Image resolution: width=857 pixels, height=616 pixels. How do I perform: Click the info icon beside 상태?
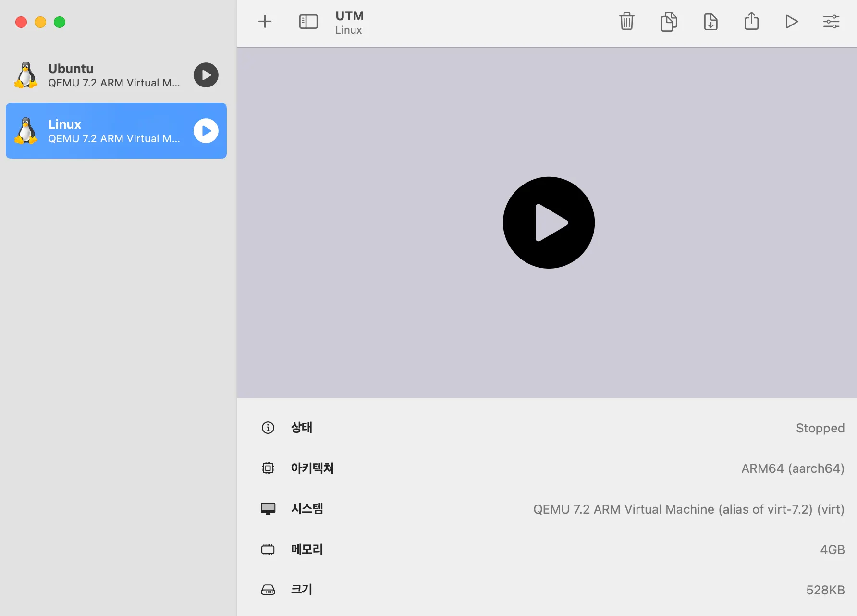click(x=268, y=428)
